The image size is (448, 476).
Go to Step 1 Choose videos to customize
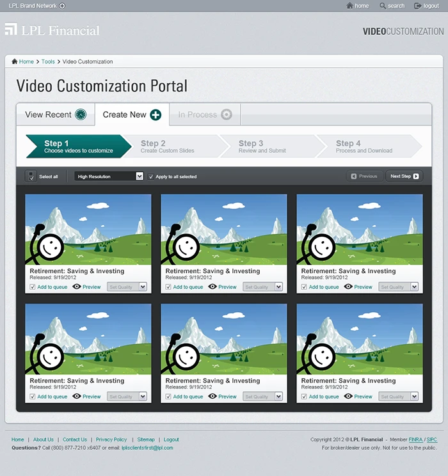pos(79,147)
